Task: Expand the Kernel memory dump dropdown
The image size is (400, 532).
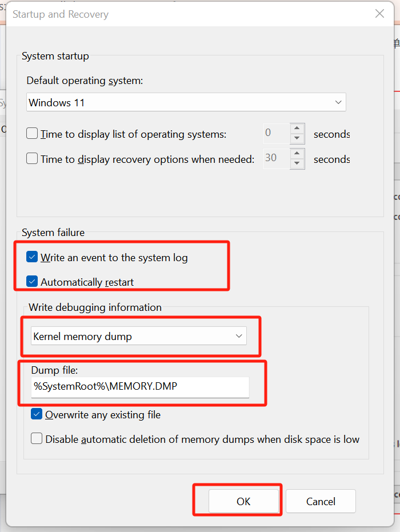Action: click(138, 337)
